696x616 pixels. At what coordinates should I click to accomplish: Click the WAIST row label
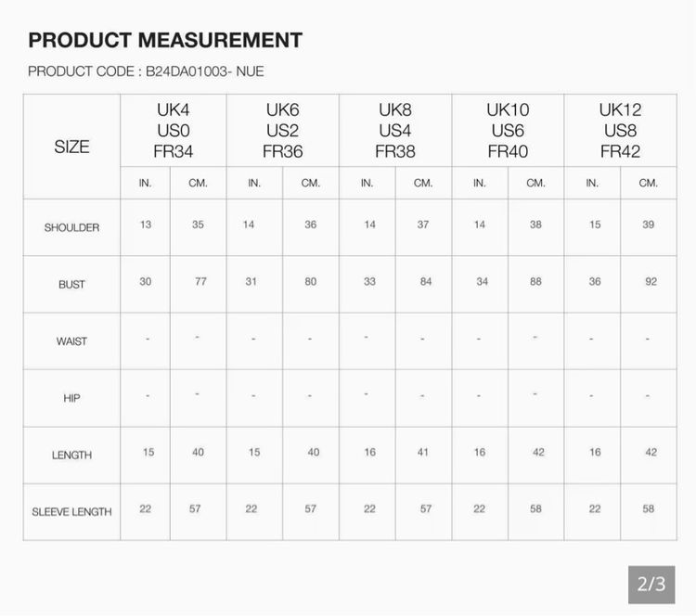[71, 341]
